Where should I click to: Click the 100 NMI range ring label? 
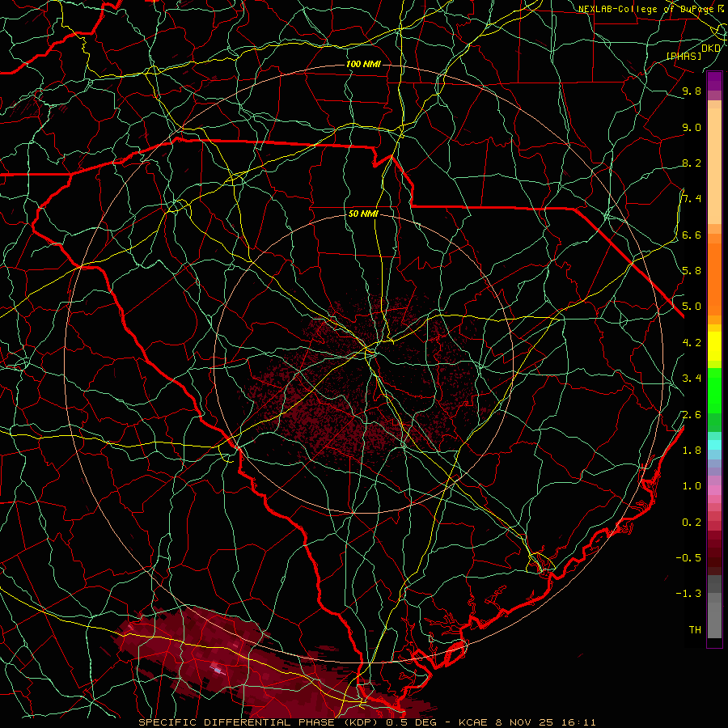coord(363,64)
